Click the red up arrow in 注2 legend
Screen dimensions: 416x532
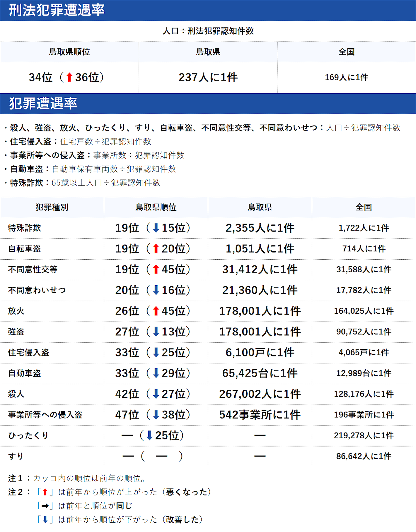click(45, 492)
